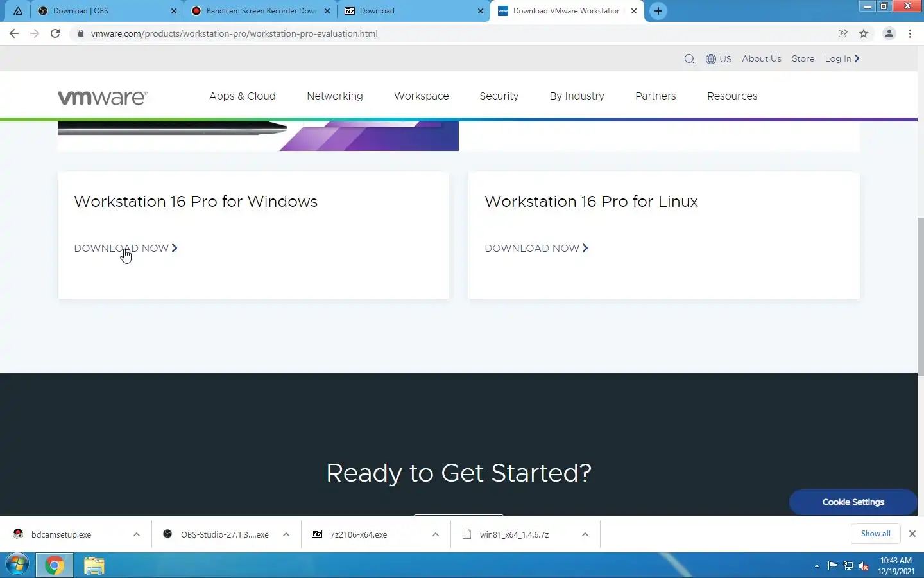The width and height of the screenshot is (924, 578).
Task: Click the browser back arrow
Action: pos(14,33)
